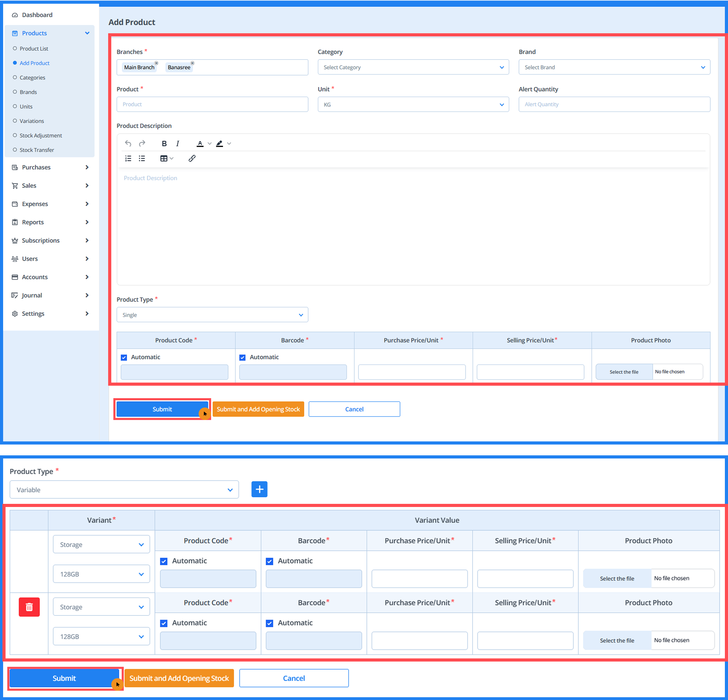Open the Select Brand dropdown
The image size is (728, 700).
(x=614, y=67)
